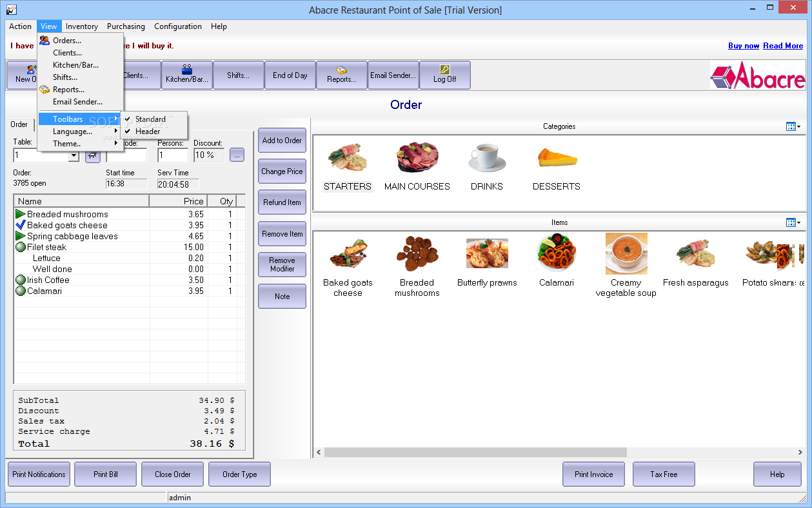
Task: Open the Table number dropdown
Action: (73, 155)
